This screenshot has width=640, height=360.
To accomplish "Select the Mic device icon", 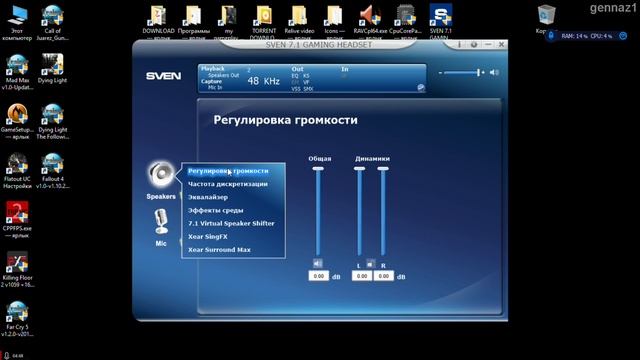I will [161, 222].
